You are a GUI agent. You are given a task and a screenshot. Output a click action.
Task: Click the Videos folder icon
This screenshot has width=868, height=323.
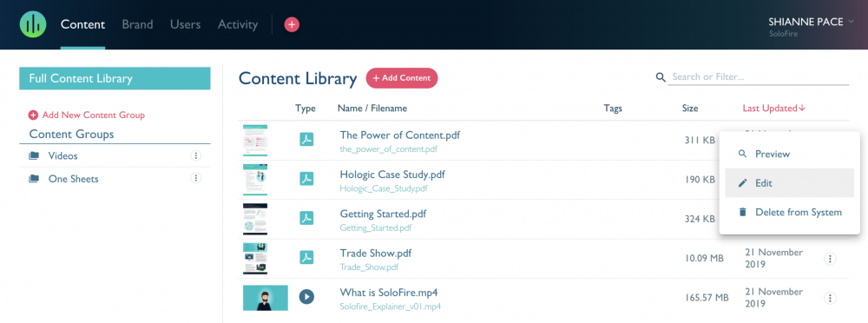coord(34,156)
